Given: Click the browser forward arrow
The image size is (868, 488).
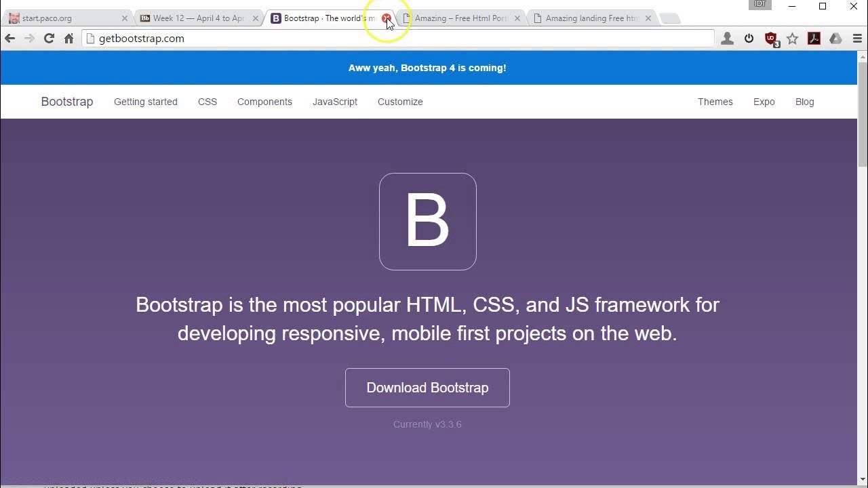Looking at the screenshot, I should 29,39.
